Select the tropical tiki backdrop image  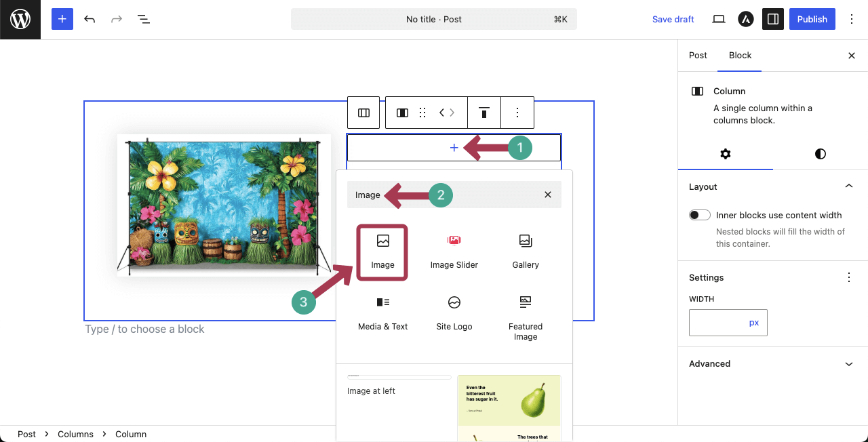pos(224,205)
